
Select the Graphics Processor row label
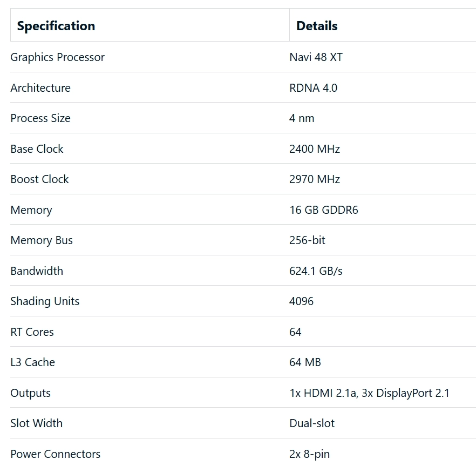[58, 57]
